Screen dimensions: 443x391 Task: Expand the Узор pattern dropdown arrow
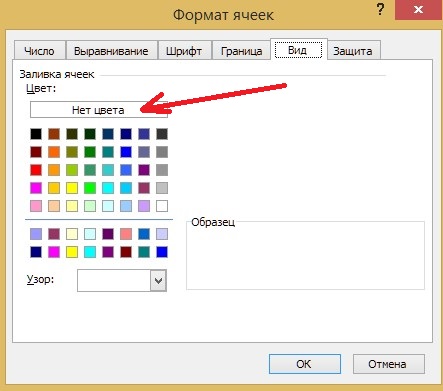159,280
